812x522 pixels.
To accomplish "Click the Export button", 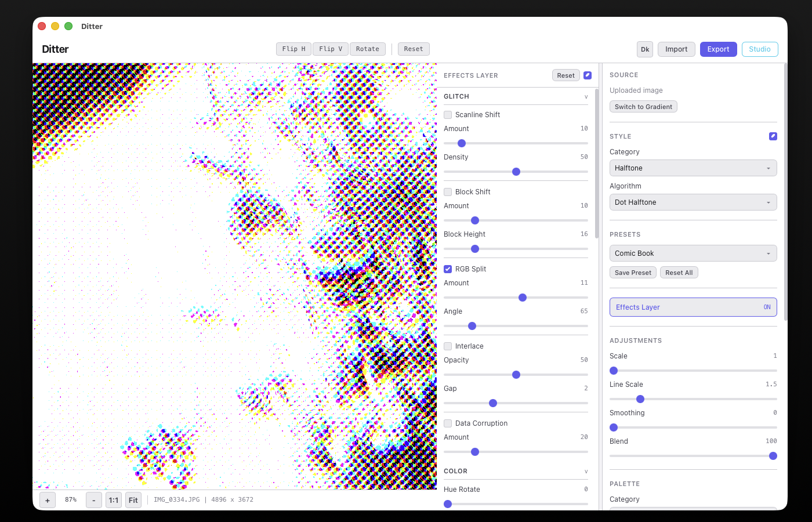I will pos(718,49).
